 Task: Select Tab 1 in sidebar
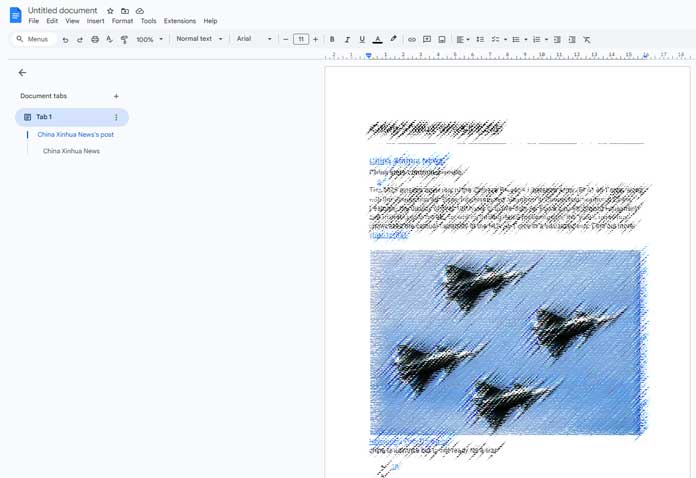point(72,117)
